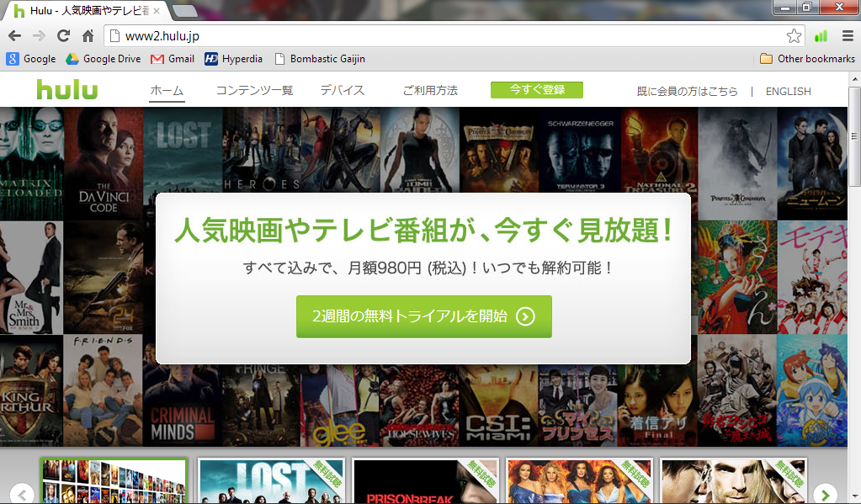Click the Mr. & Mrs. Smith poster
This screenshot has width=861, height=504.
(x=31, y=278)
